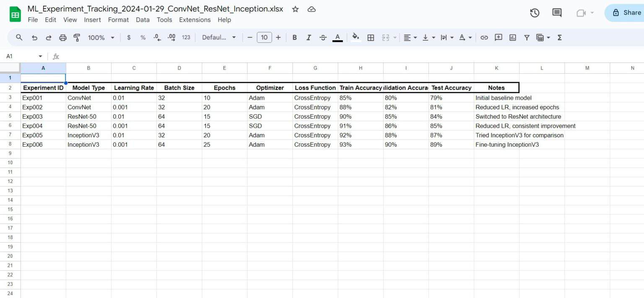644x298 pixels.
Task: Expand the font family dropdown
Action: pyautogui.click(x=219, y=38)
